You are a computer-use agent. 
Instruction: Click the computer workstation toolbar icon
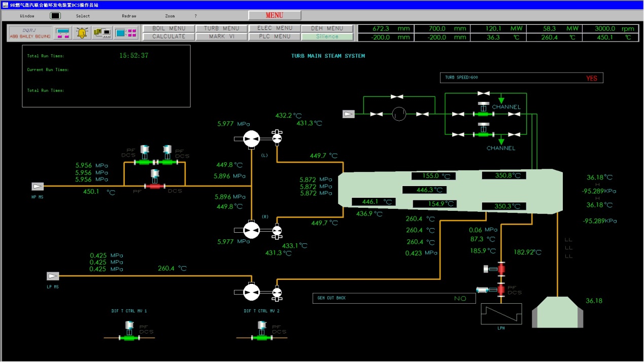point(103,33)
